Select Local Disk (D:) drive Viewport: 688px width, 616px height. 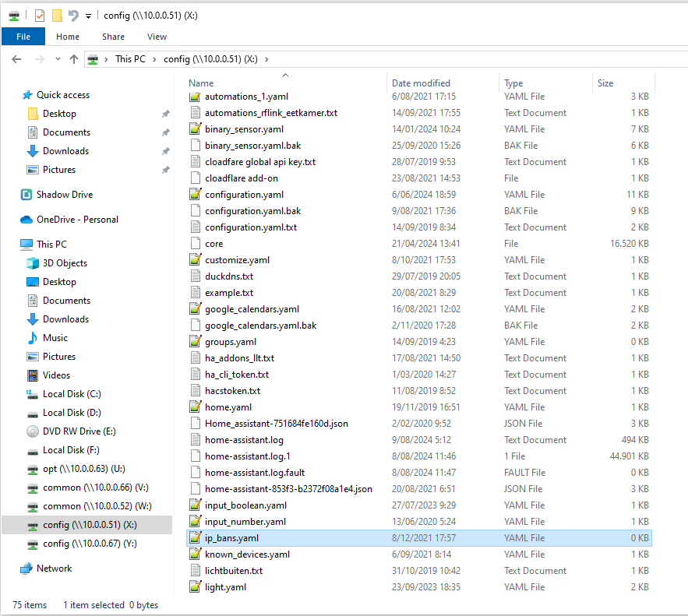(x=72, y=413)
